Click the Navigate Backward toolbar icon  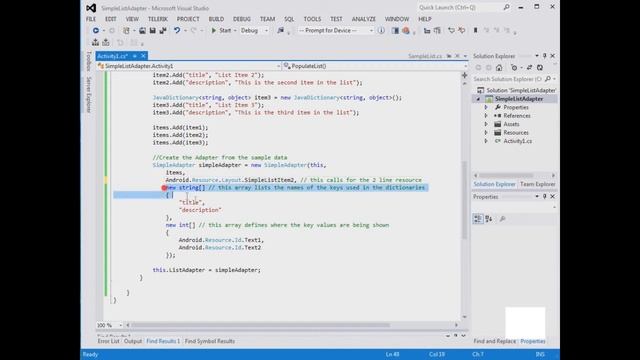tap(96, 31)
